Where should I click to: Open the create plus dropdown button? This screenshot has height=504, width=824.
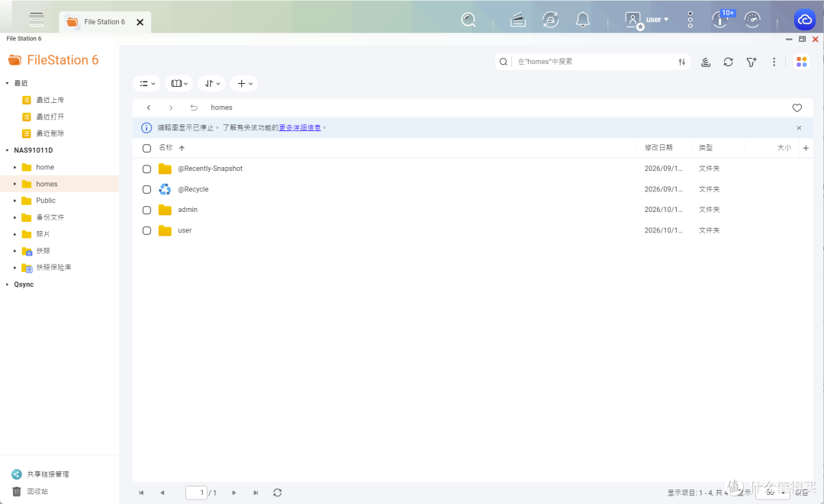tap(244, 83)
